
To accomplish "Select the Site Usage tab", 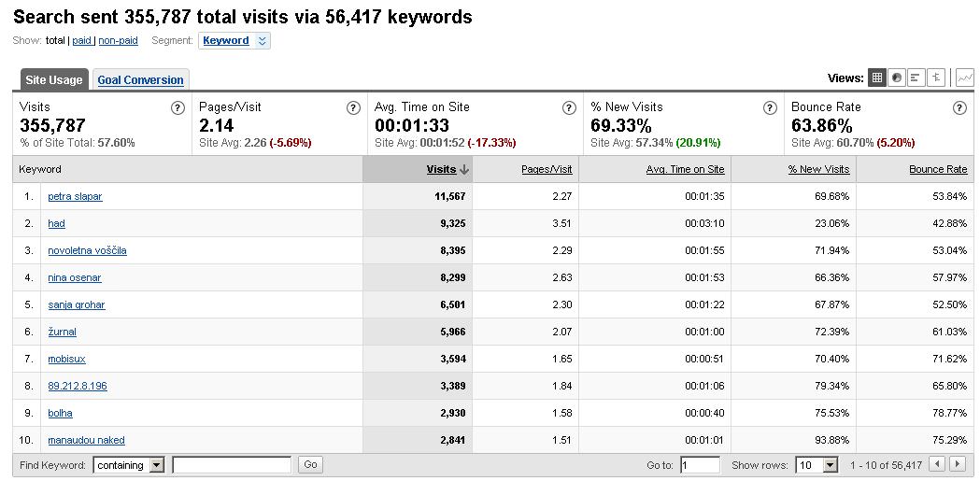I will pos(54,80).
